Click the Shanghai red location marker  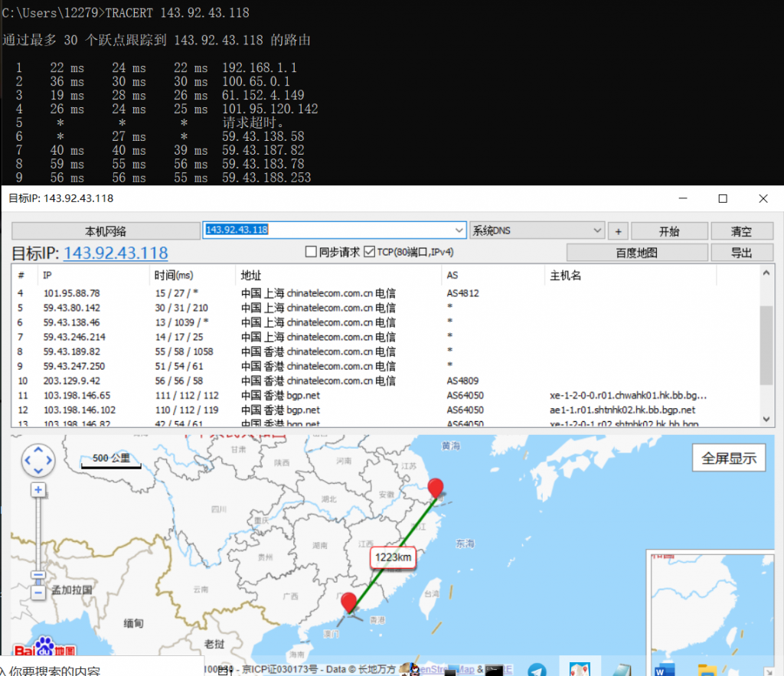436,488
